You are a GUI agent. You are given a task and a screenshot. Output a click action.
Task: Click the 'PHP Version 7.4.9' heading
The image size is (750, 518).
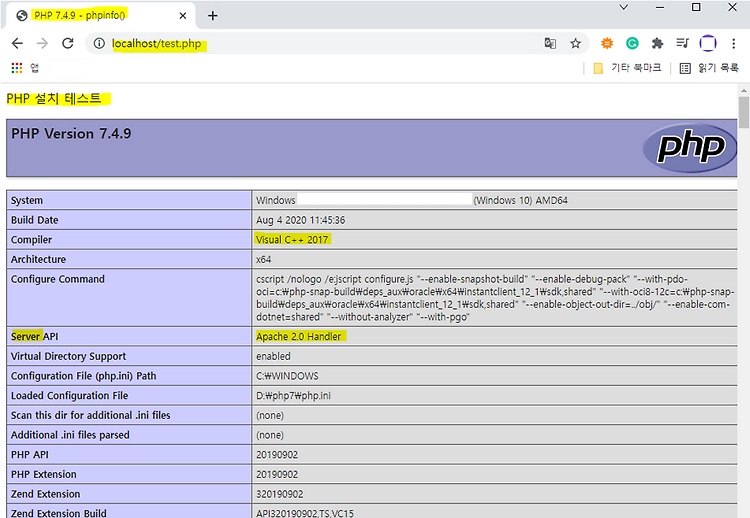click(x=71, y=133)
